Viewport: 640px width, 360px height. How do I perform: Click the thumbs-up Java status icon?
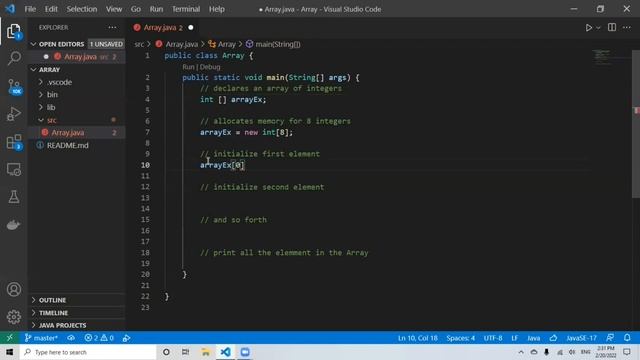click(x=553, y=338)
